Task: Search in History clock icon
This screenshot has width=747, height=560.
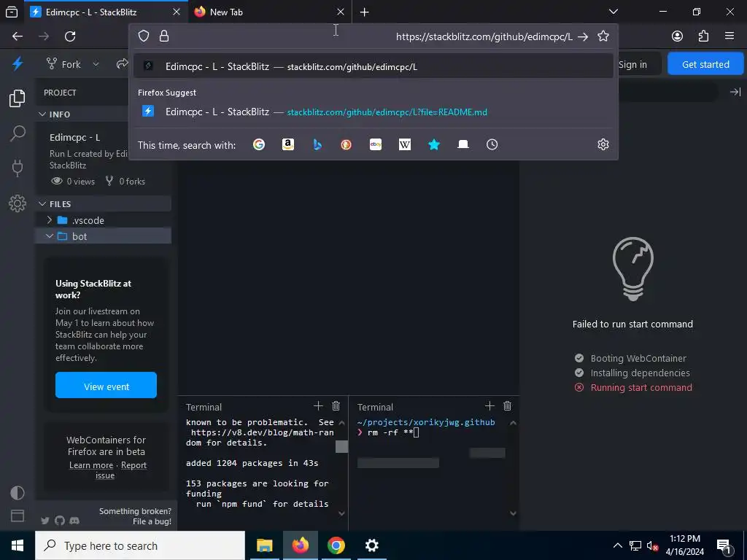Action: coord(492,144)
